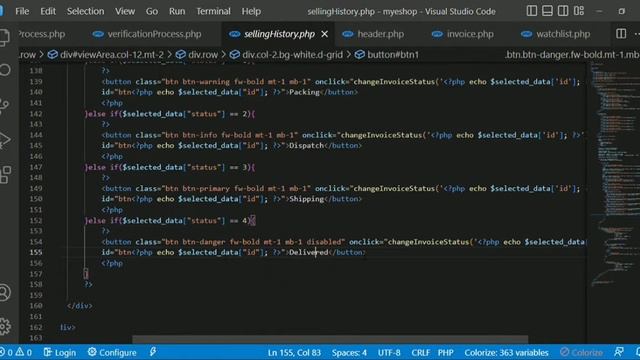Click the 'Delivered' text on line 155
640x360 pixels.
point(309,252)
